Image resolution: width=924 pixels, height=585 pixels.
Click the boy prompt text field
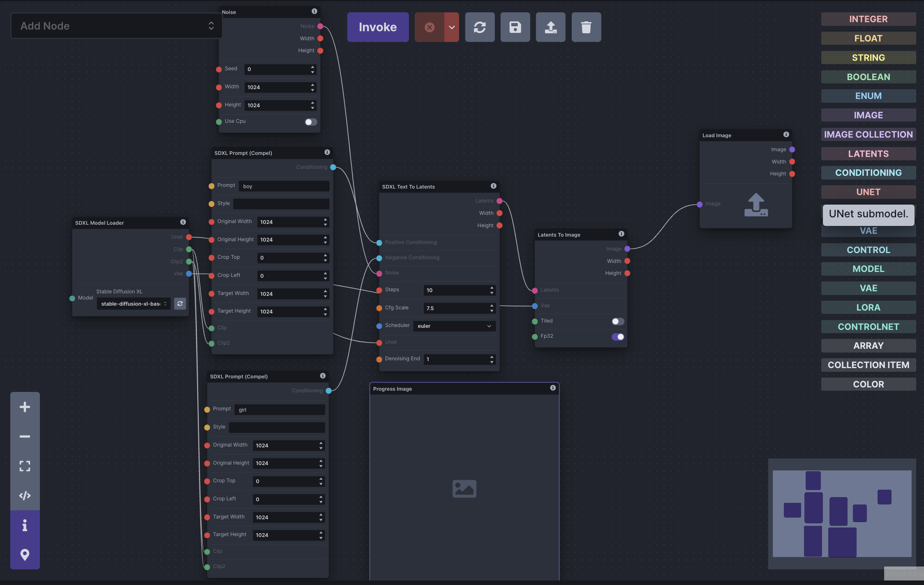(x=284, y=187)
